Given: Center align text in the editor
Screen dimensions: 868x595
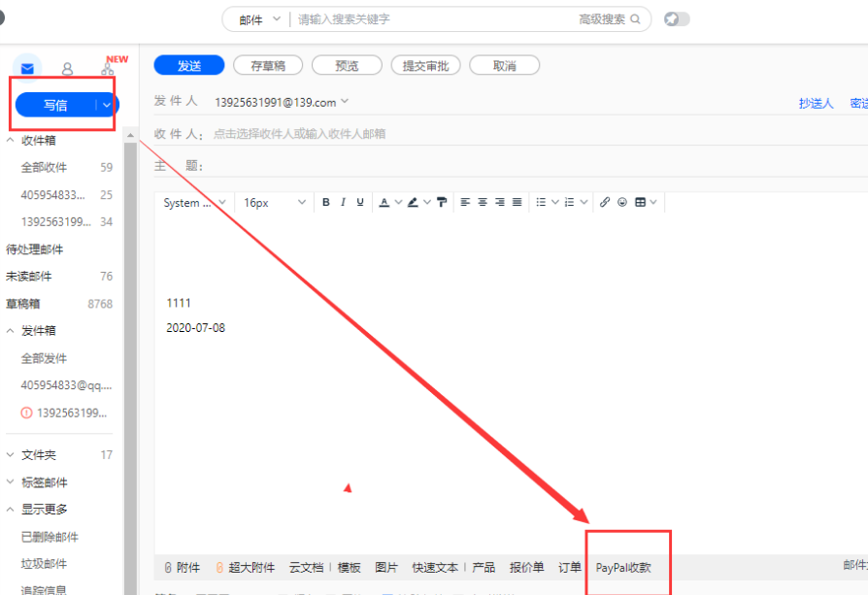Looking at the screenshot, I should point(483,202).
